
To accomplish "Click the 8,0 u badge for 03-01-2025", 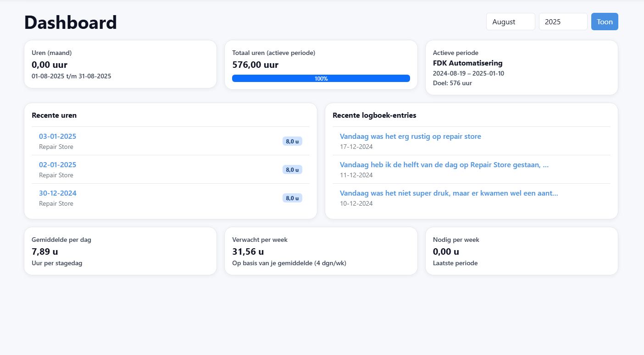I will [x=292, y=141].
